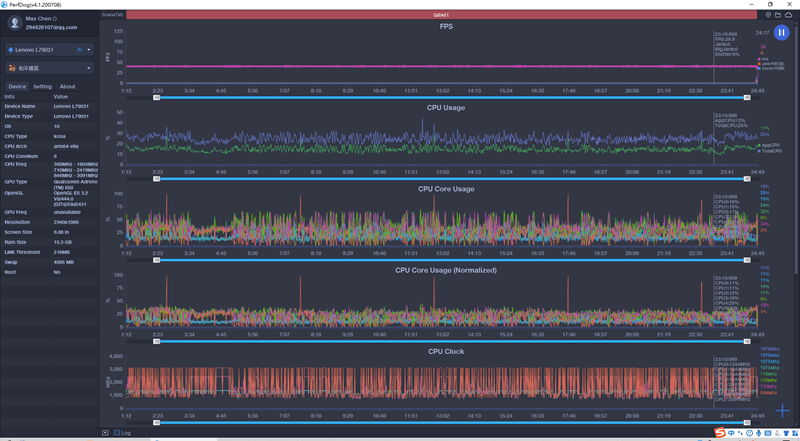Click the Sogou S input method icon
Image resolution: width=800 pixels, height=441 pixels.
(720, 432)
